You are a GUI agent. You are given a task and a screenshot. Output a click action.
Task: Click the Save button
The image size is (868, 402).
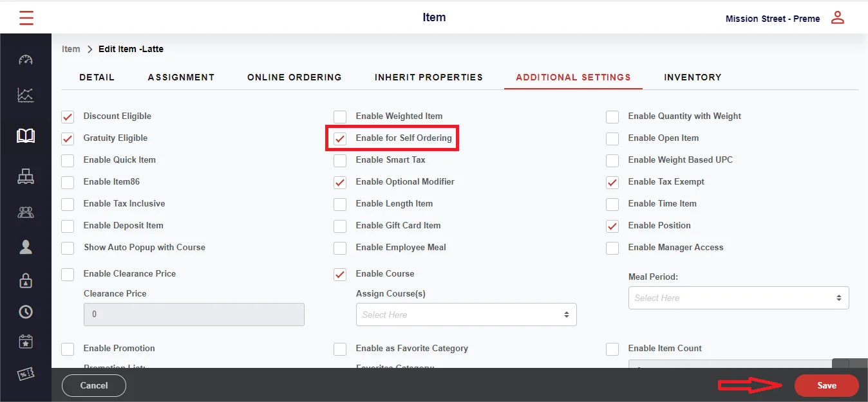(826, 385)
